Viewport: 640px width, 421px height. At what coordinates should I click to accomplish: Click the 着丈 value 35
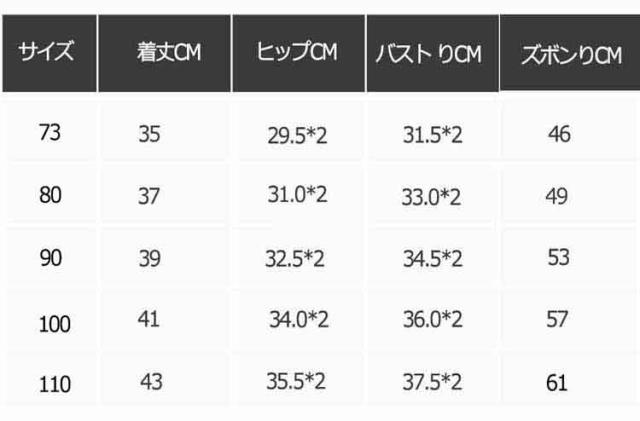[149, 133]
